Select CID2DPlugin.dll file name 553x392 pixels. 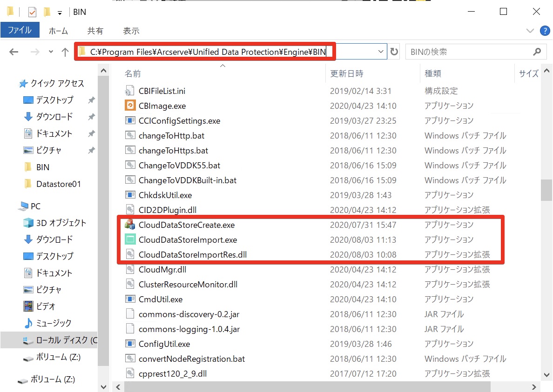[x=168, y=210]
